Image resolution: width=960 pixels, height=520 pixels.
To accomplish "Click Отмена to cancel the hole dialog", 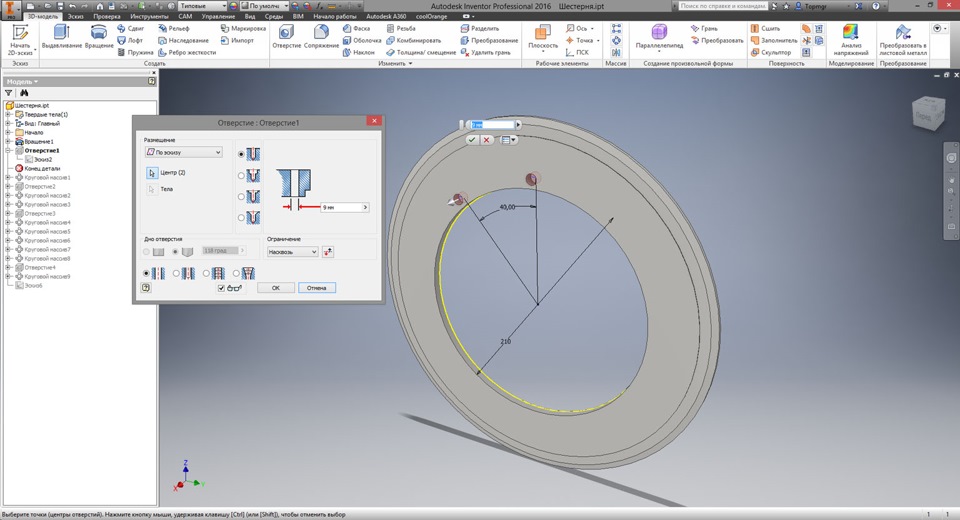I will [317, 288].
